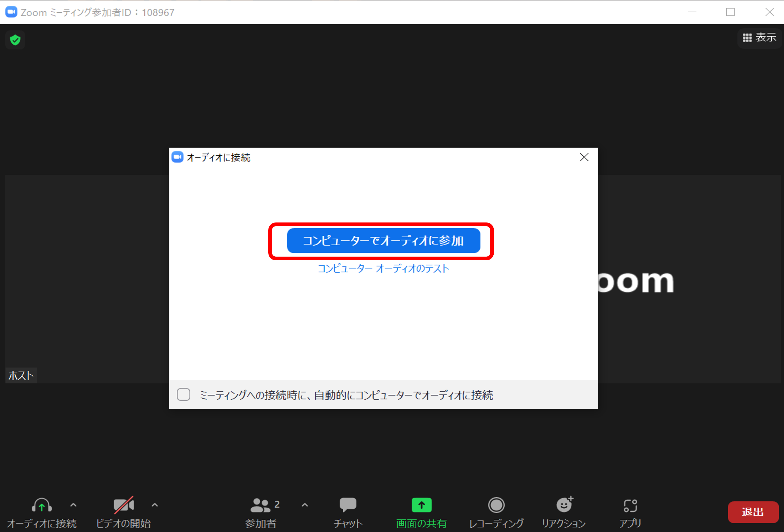Click the ホスト name label
This screenshot has height=532, width=784.
point(21,376)
